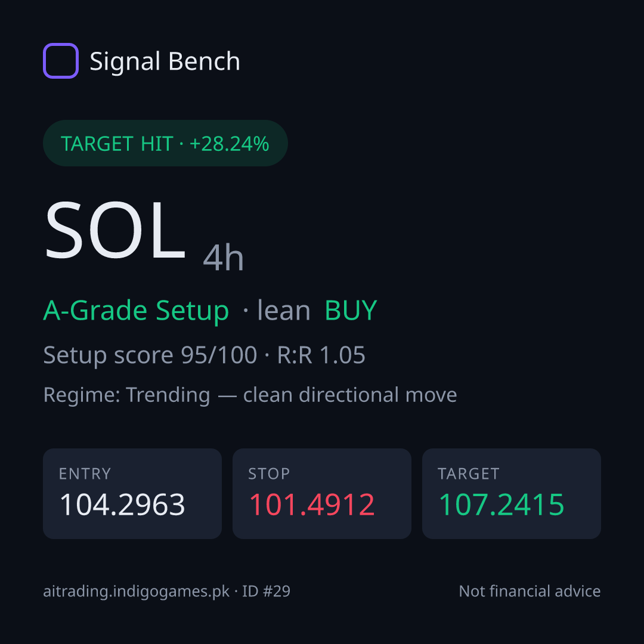
Task: Click the green BUY signal text
Action: (x=351, y=310)
